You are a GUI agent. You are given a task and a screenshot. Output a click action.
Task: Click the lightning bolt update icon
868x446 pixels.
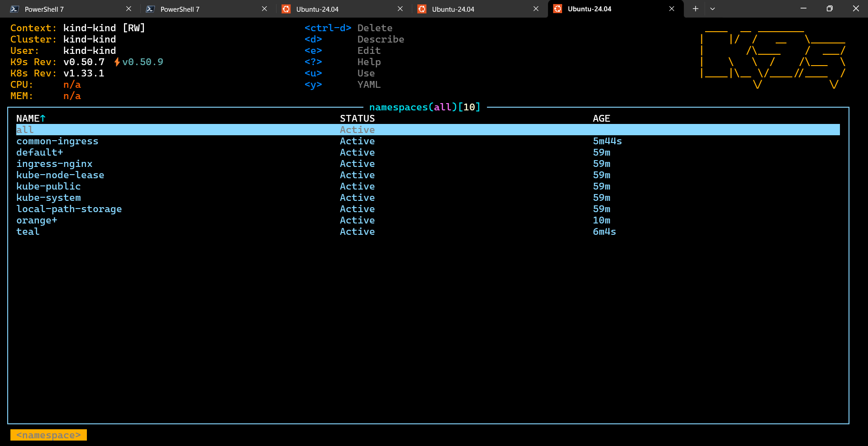117,62
